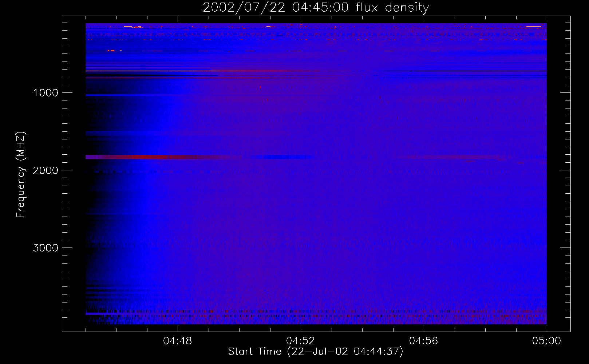Select the 05:00 time tick label
The image size is (589, 364).
547,341
